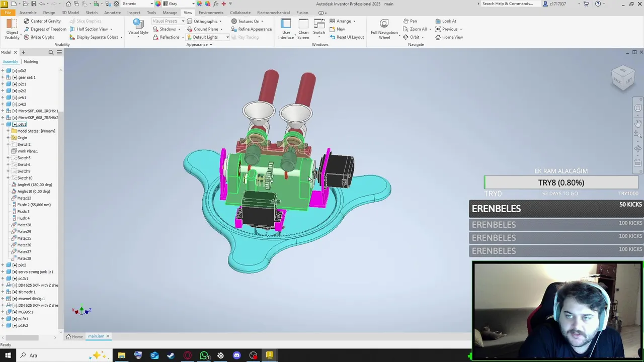Viewport: 644px width, 362px height.
Task: Toggle Ground Plane display
Action: coord(205,29)
